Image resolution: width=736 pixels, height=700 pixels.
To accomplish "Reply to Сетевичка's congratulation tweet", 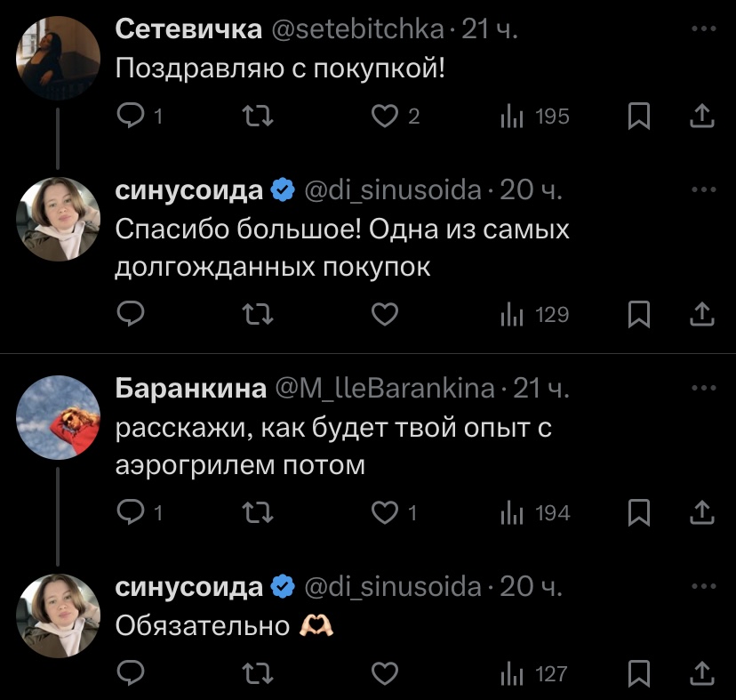I will (x=132, y=117).
